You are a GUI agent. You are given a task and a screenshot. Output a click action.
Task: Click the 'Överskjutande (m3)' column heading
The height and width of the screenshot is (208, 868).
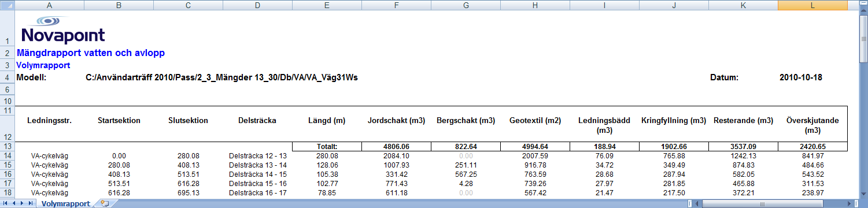[812, 125]
